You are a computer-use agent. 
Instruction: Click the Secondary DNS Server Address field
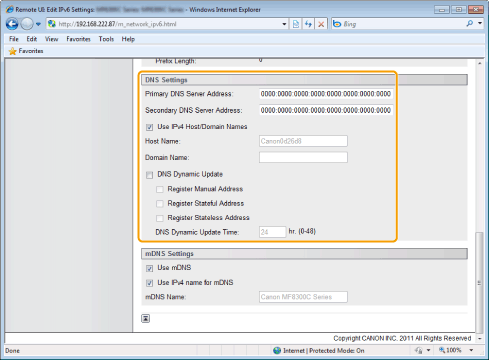[326, 110]
